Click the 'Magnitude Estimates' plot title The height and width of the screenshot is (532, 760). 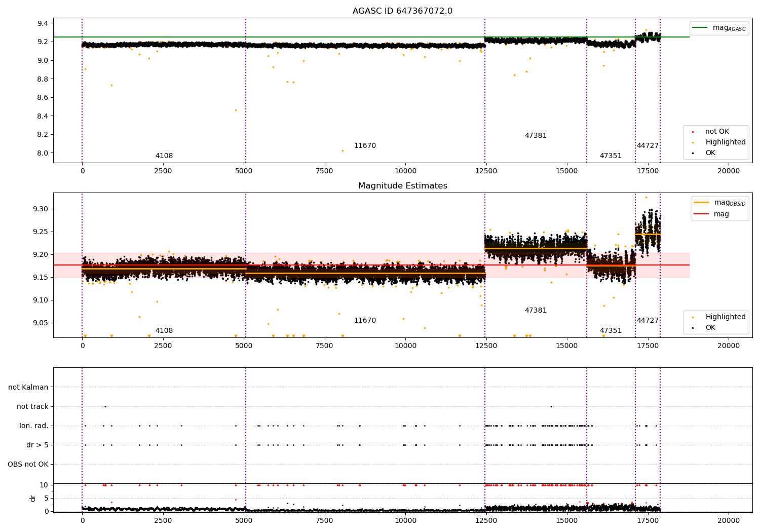(402, 186)
